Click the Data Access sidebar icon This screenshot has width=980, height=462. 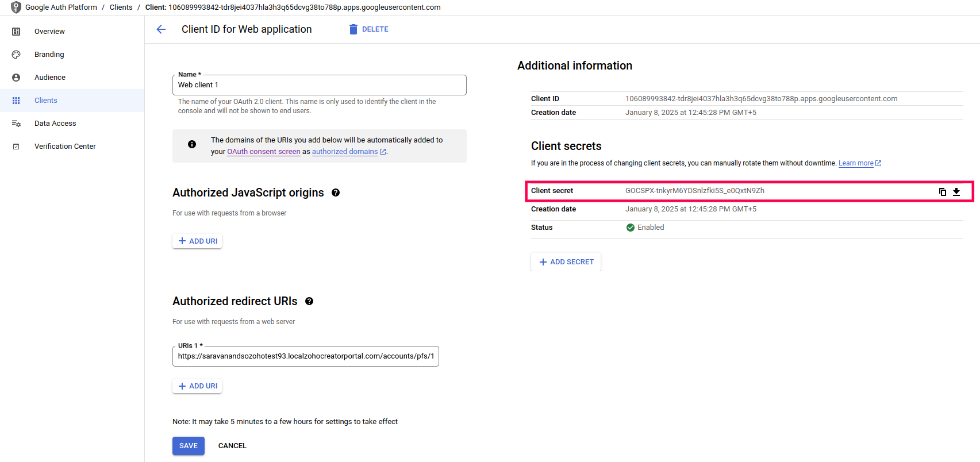16,124
